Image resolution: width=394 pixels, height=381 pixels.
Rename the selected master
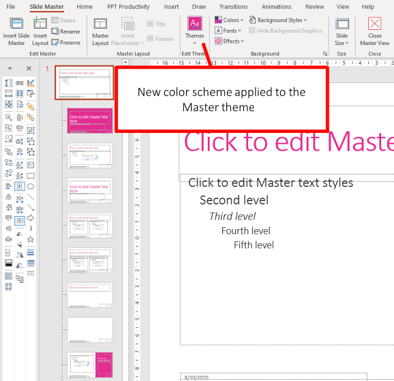click(x=66, y=31)
